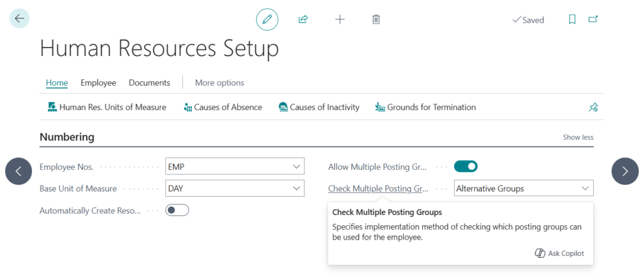Click the trash delete icon

point(376,19)
